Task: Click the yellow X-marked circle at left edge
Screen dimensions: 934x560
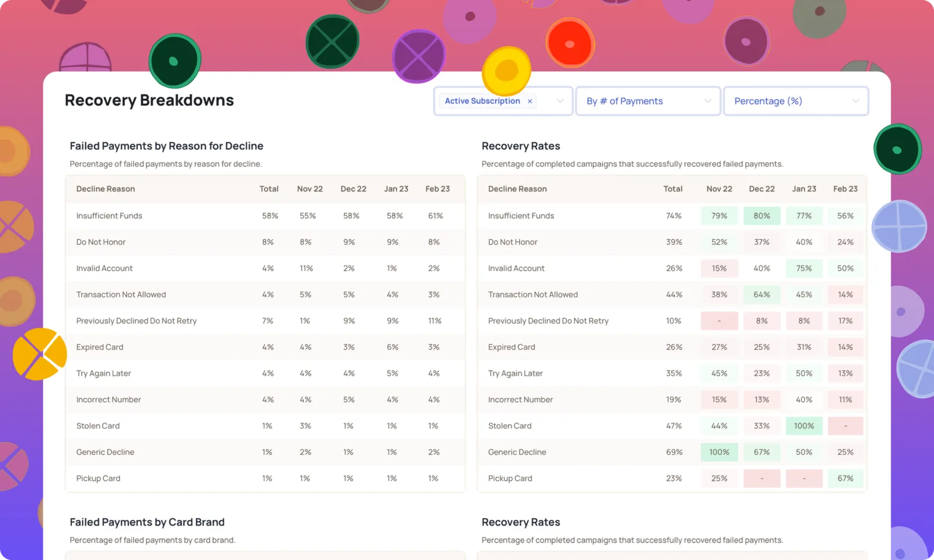Action: point(40,354)
